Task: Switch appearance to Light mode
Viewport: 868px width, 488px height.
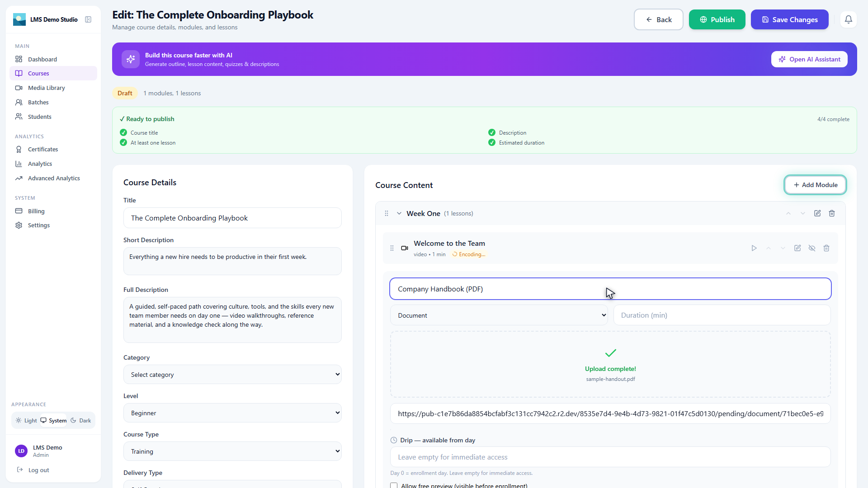Action: (26, 420)
